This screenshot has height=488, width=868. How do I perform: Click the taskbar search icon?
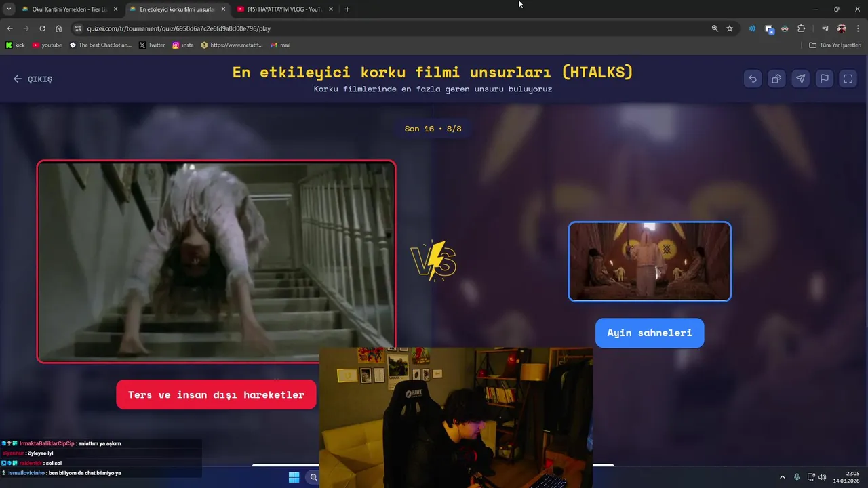[313, 477]
